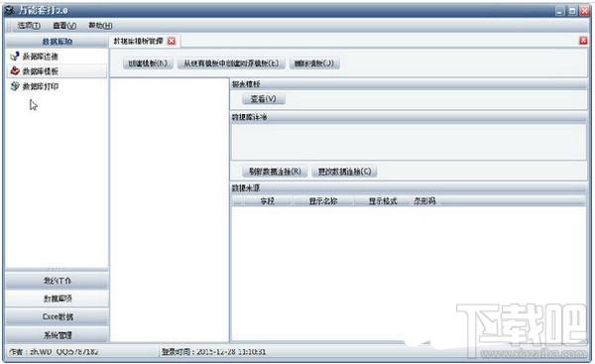Click the app logo in the title bar
The width and height of the screenshot is (595, 364).
[x=10, y=10]
